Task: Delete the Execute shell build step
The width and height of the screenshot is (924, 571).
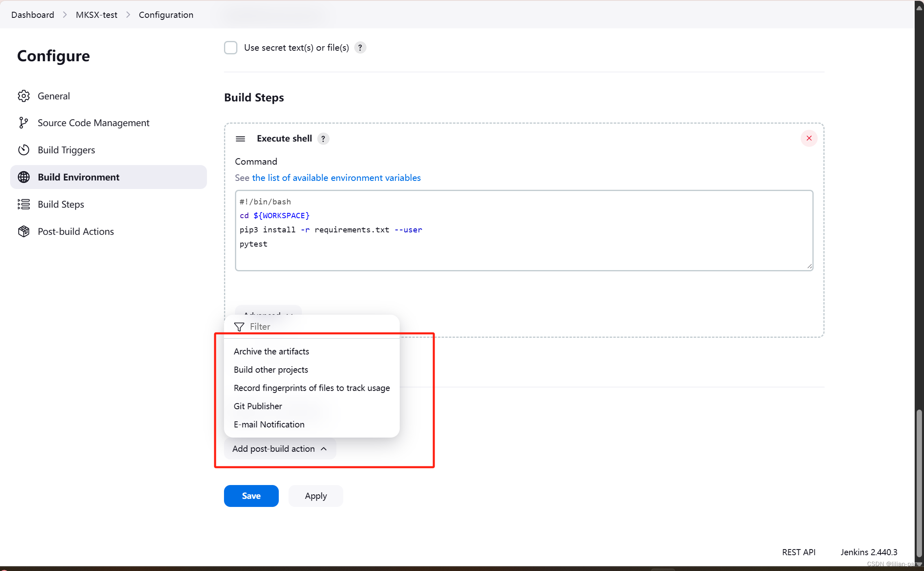Action: (x=809, y=138)
